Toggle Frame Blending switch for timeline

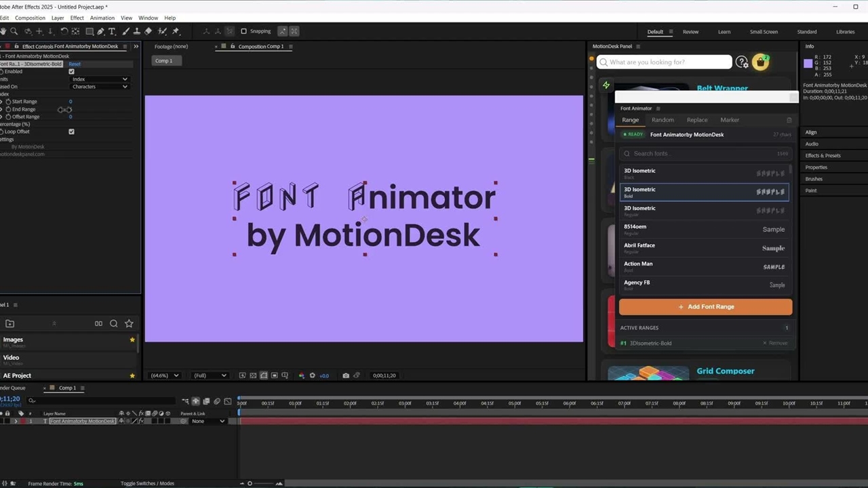[206, 401]
